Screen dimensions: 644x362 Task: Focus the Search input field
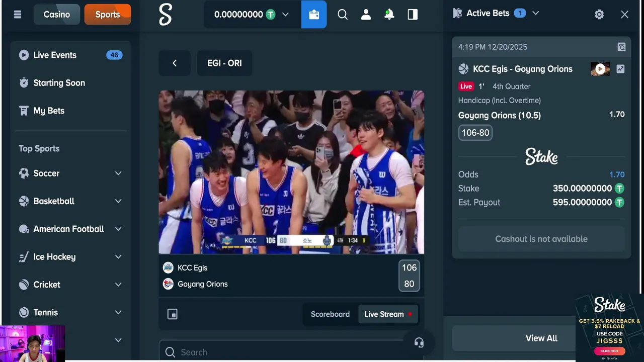point(292,352)
